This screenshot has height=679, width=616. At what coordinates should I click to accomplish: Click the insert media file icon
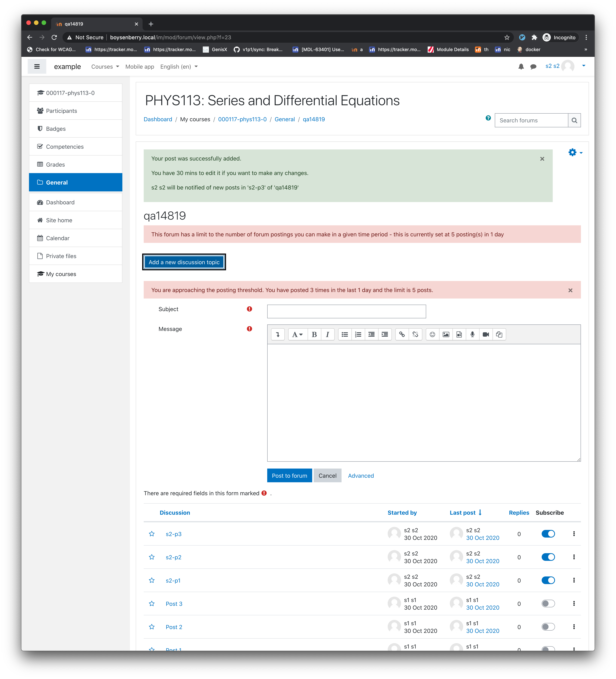(x=459, y=334)
